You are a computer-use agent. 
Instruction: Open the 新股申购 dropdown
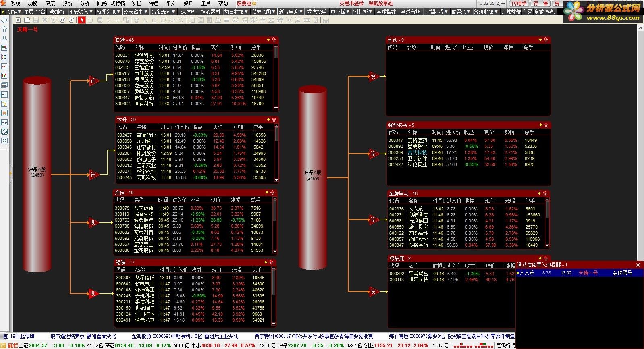(291, 12)
